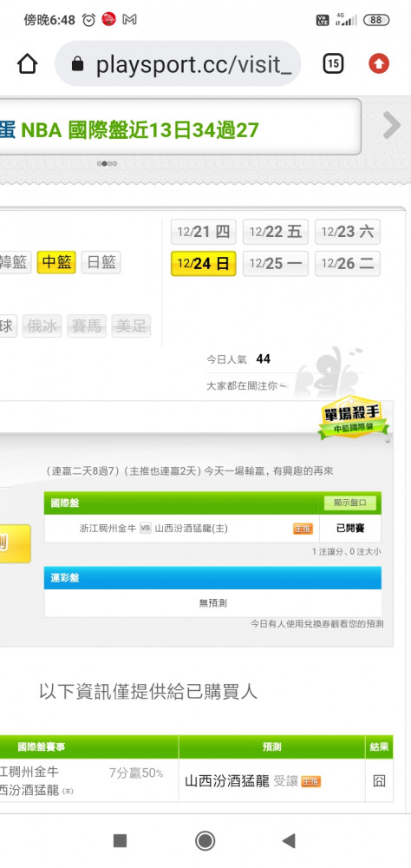Open NBA 國際盤近13日34過27 banner link
This screenshot has height=868, width=411.
point(140,130)
